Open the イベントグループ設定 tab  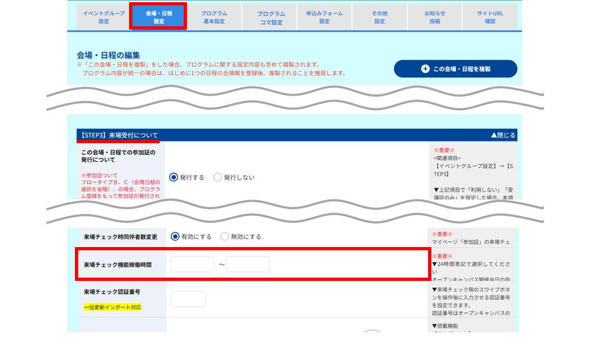tap(104, 17)
